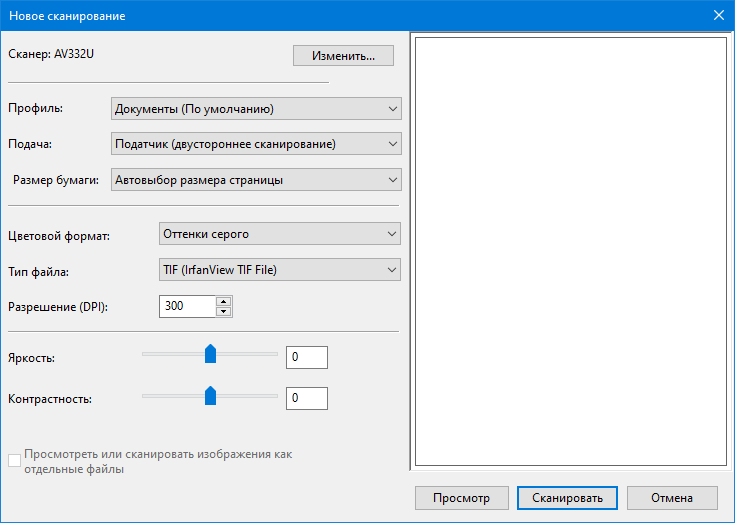Toggle the separate files checkbox
The width and height of the screenshot is (735, 523).
coord(15,461)
